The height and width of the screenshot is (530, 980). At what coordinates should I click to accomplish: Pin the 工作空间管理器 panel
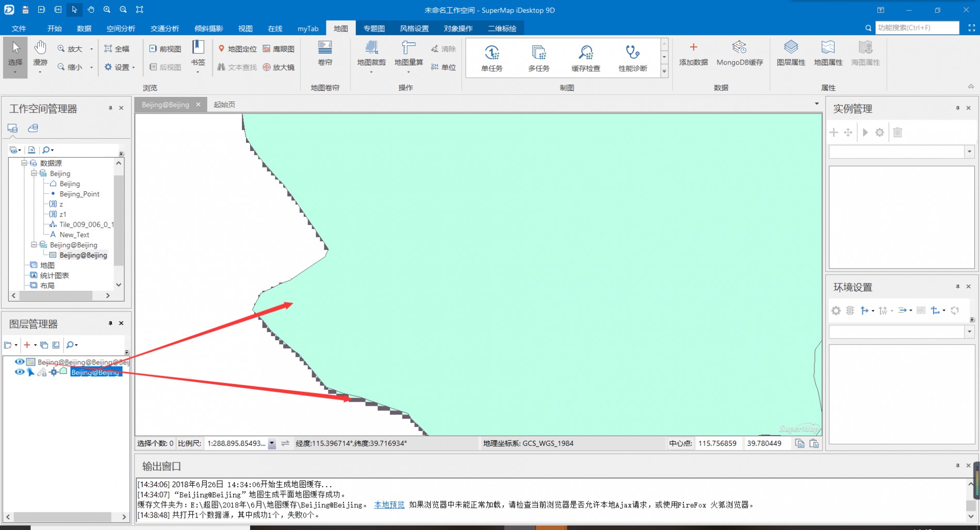pyautogui.click(x=110, y=108)
